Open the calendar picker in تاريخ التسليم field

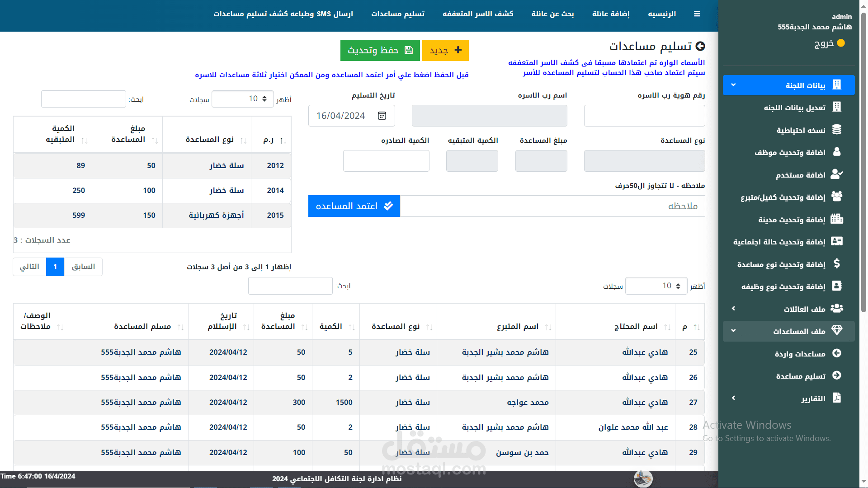[382, 116]
